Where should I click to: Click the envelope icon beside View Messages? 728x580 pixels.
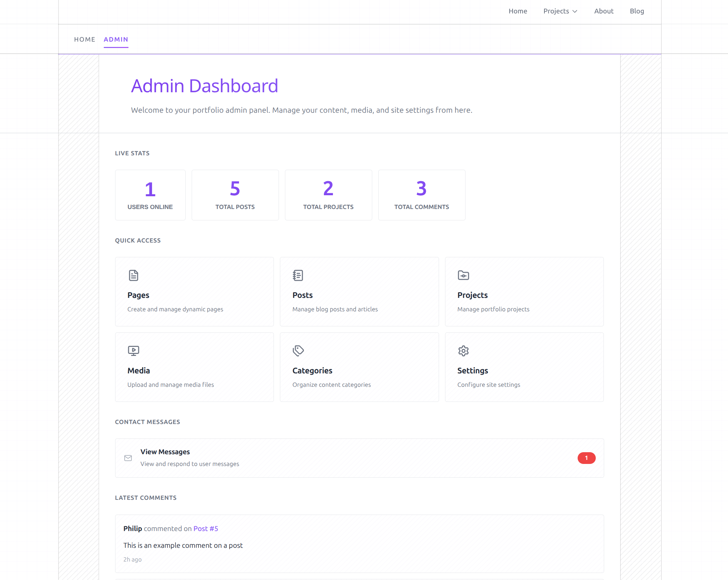pos(128,458)
